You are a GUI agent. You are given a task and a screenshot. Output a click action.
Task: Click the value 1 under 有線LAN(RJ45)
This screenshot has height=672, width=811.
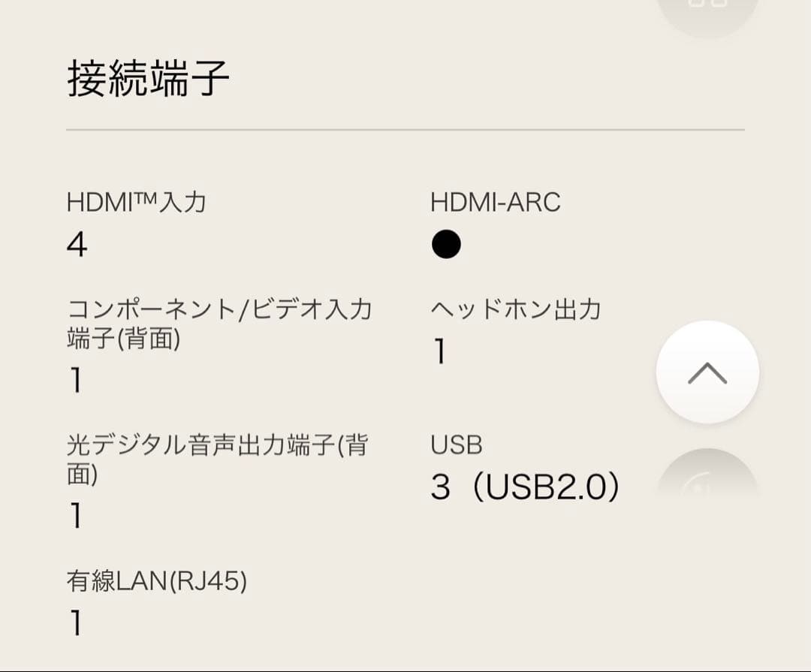pyautogui.click(x=74, y=623)
